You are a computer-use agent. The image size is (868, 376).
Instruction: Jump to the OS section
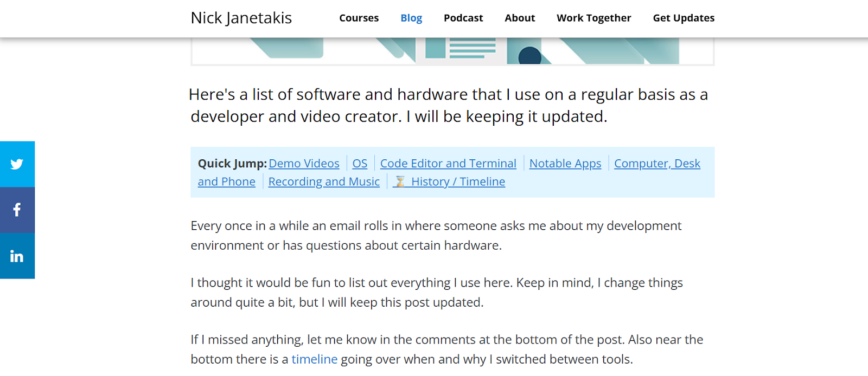pos(360,164)
